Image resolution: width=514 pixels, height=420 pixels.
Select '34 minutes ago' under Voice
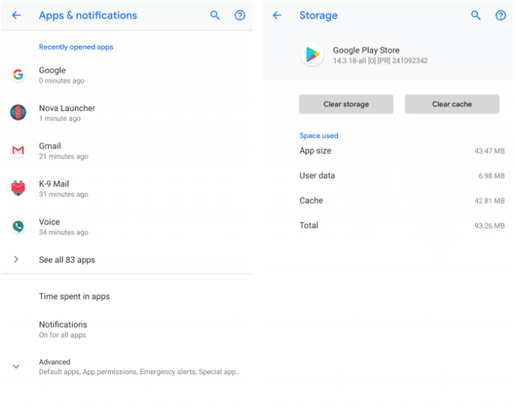pyautogui.click(x=63, y=232)
